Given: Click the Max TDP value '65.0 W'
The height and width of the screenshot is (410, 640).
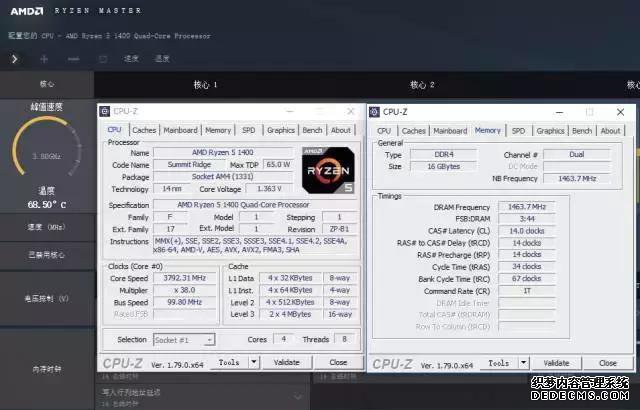Looking at the screenshot, I should tap(278, 165).
